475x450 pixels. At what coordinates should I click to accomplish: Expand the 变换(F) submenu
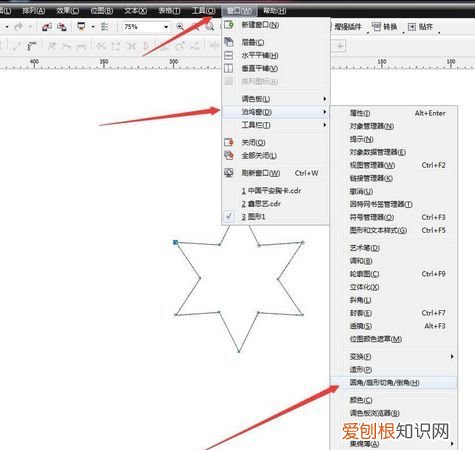click(x=394, y=357)
